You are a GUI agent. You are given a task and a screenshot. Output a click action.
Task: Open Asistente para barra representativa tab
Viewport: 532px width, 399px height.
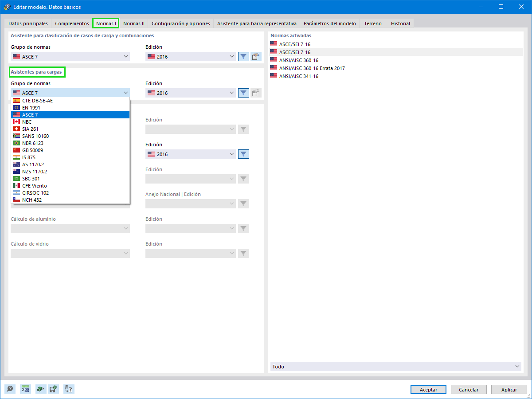click(x=257, y=23)
